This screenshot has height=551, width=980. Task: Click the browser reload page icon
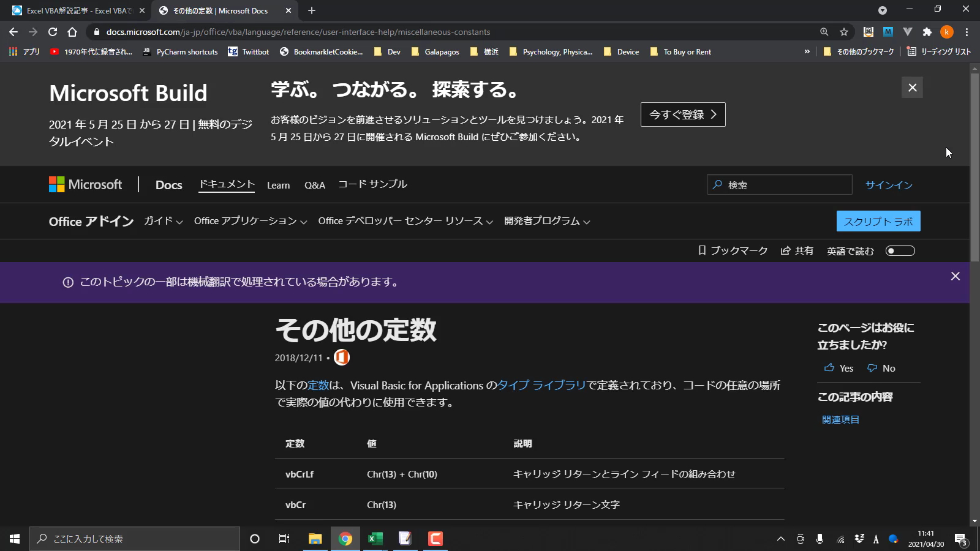click(x=53, y=32)
